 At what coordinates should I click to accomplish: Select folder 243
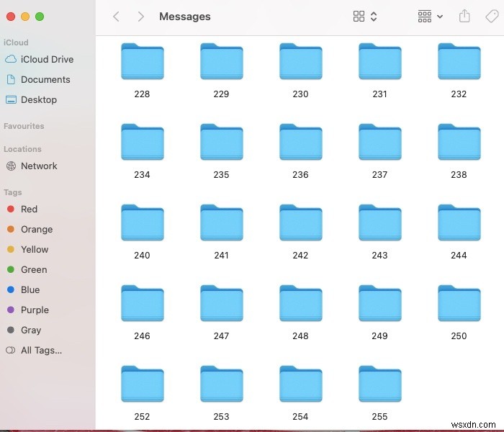[x=380, y=222]
